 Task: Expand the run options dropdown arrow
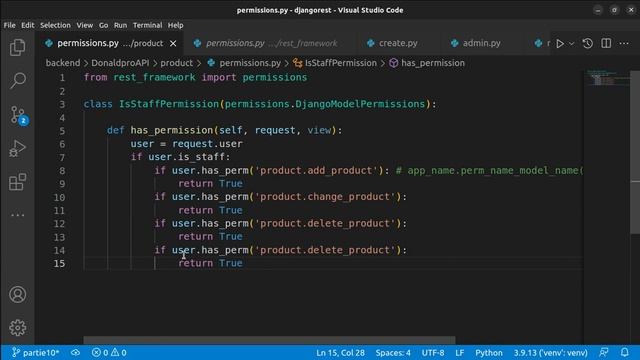(571, 43)
